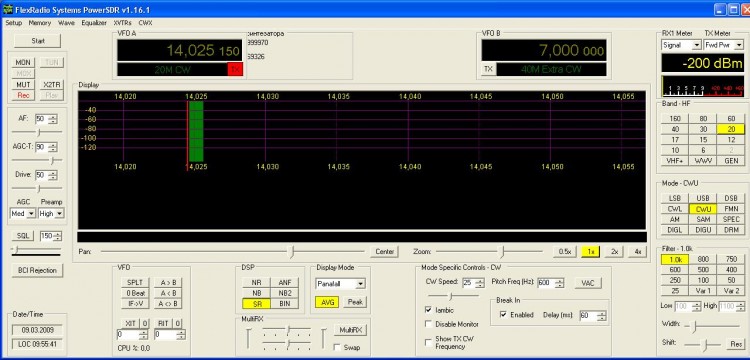This screenshot has width=750, height=360.
Task: Toggle the SPLT split button
Action: [135, 283]
